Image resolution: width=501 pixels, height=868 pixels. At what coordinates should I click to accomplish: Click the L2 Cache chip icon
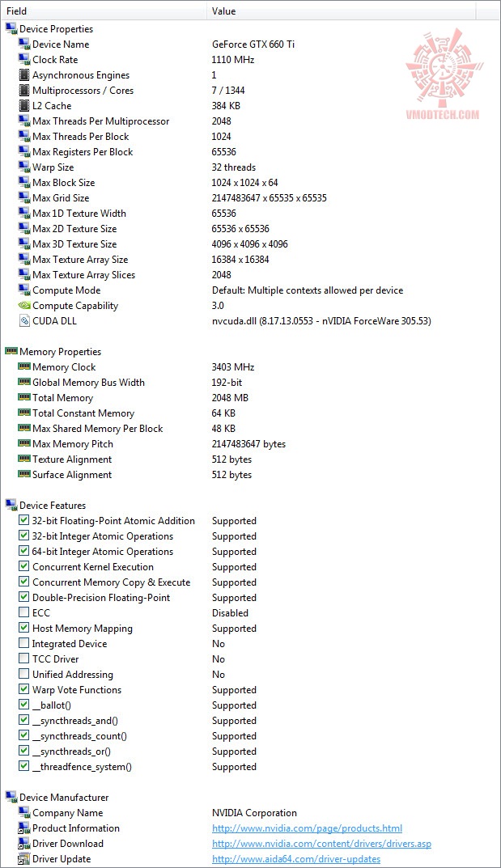tap(23, 105)
